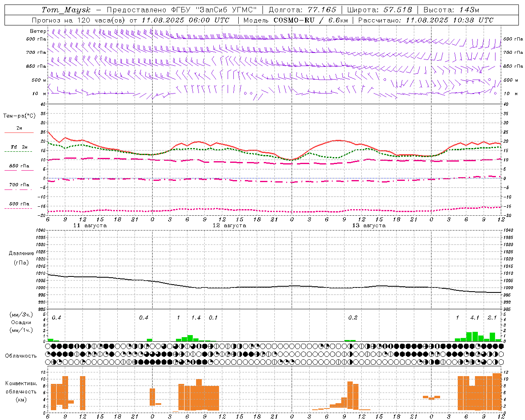Click the 700 гПа dash-dot legend line

point(18,189)
